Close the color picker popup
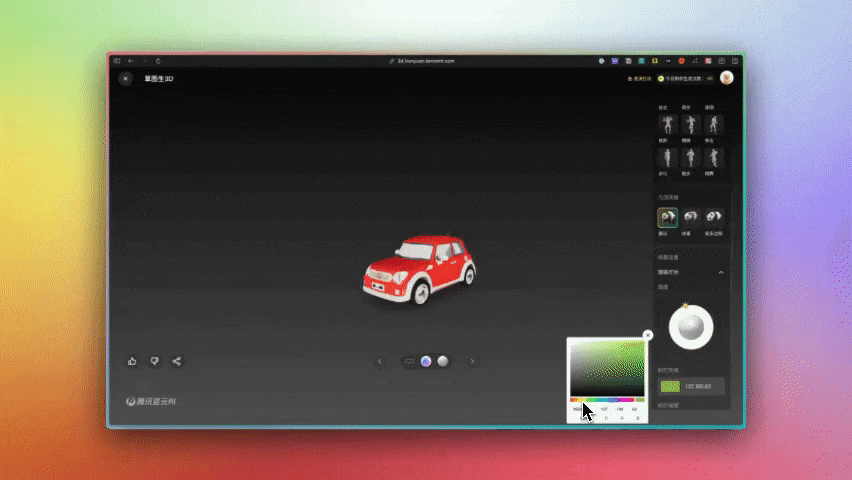 (x=647, y=335)
